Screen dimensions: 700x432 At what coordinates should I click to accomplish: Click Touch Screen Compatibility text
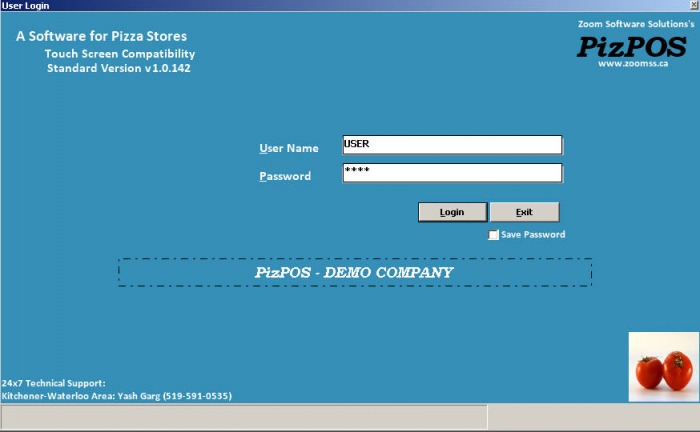[120, 54]
